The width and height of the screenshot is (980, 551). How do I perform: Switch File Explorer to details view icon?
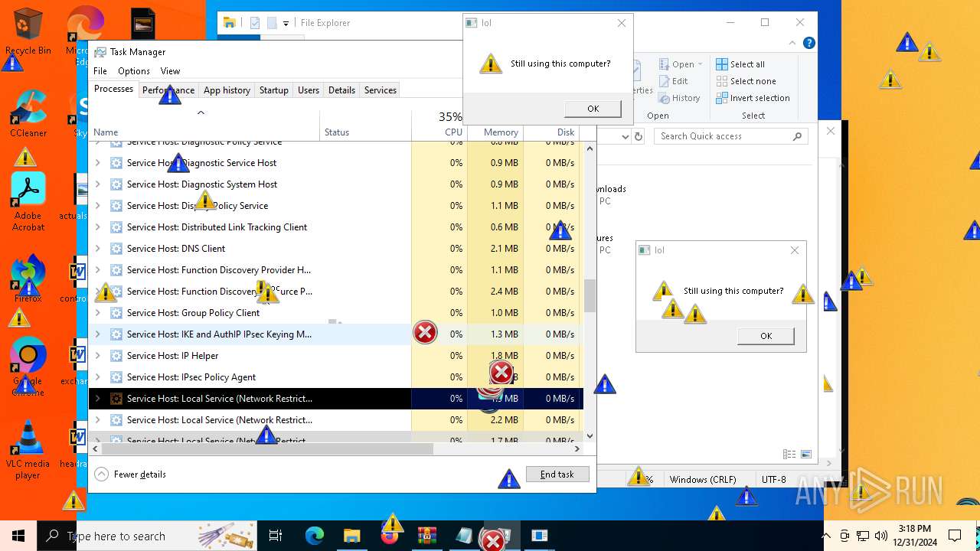pyautogui.click(x=789, y=454)
